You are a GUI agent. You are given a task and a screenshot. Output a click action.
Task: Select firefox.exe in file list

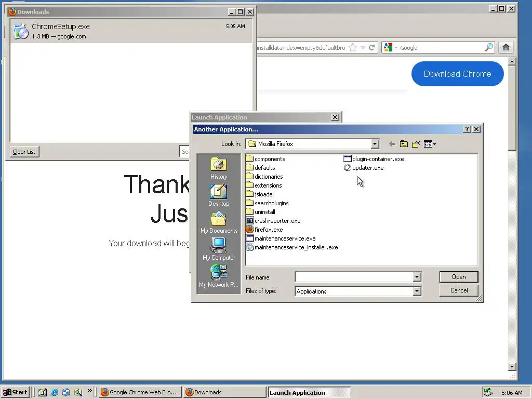(264, 229)
